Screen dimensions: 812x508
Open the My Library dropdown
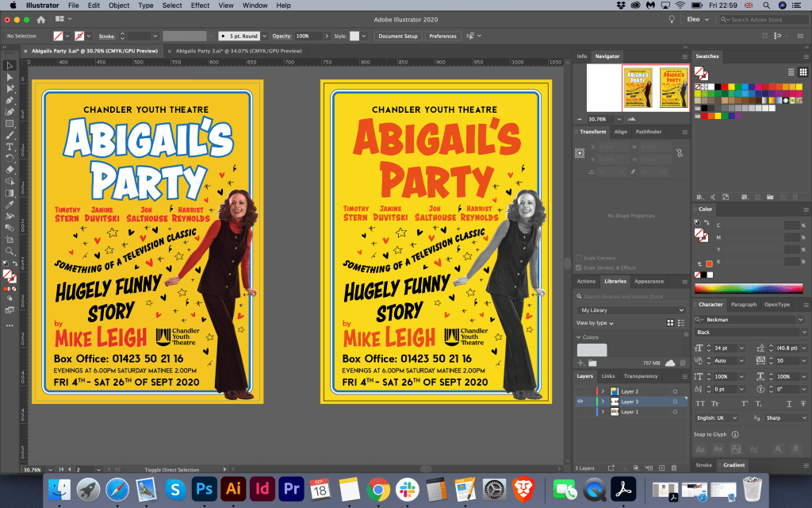[x=631, y=310]
